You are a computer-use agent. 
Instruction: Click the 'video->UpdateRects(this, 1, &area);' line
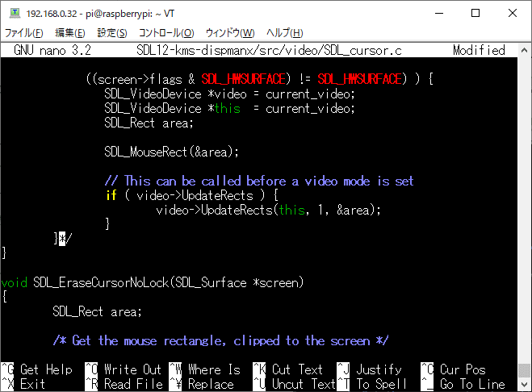coord(268,210)
